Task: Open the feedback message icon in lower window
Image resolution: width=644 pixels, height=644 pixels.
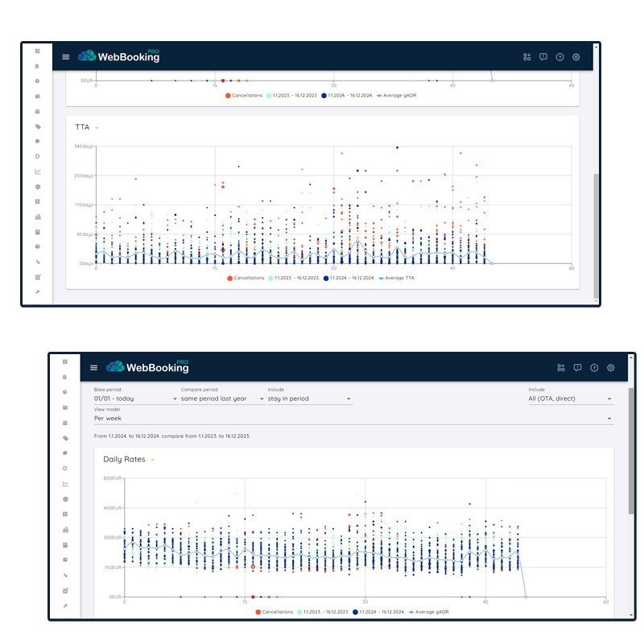Action: [577, 368]
